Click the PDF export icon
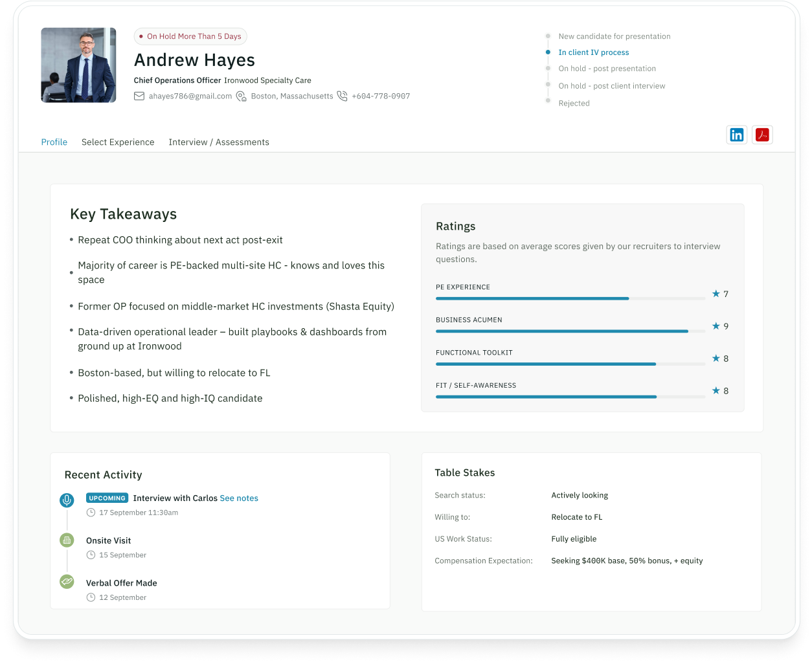The height and width of the screenshot is (664, 812). point(762,135)
